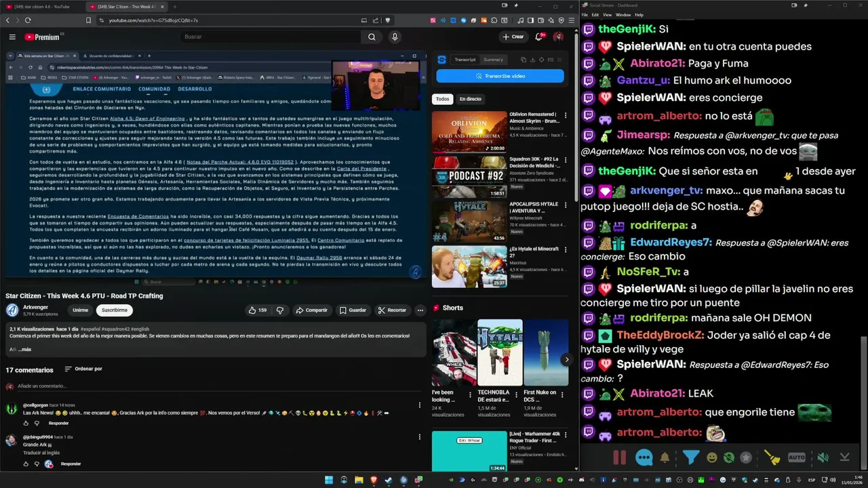The image size is (868, 488).
Task: Open more actions ellipsis under video
Action: click(420, 310)
